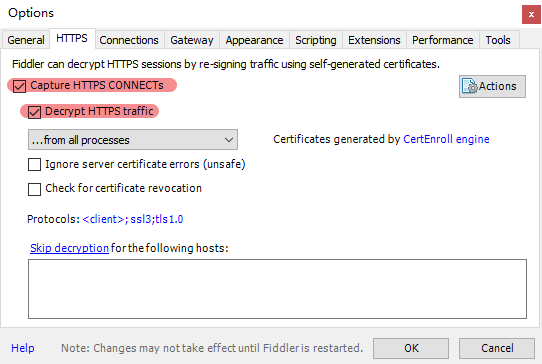Click the Skip decryption link

tap(69, 248)
